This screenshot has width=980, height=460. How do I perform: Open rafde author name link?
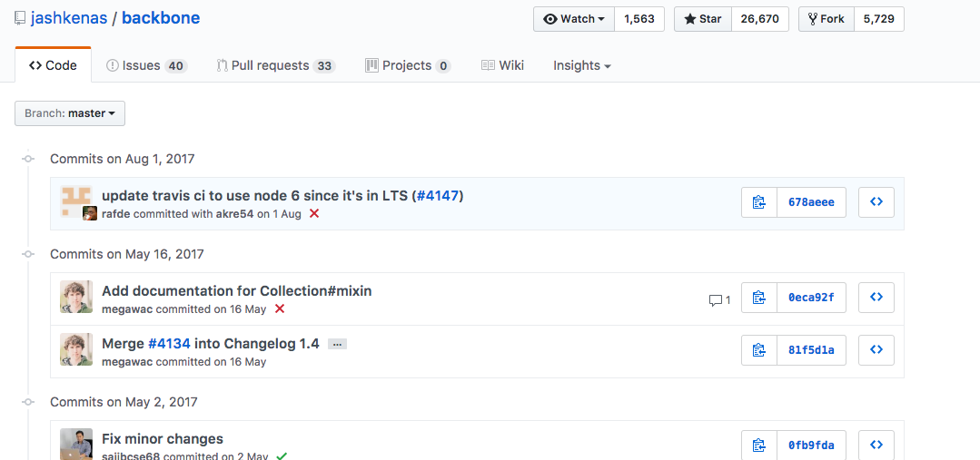[116, 213]
